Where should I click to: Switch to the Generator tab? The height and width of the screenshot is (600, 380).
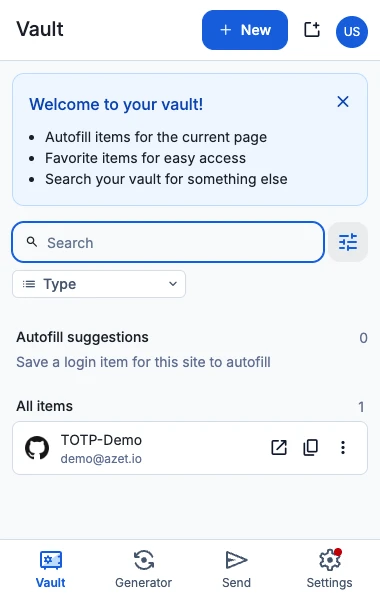click(x=144, y=569)
